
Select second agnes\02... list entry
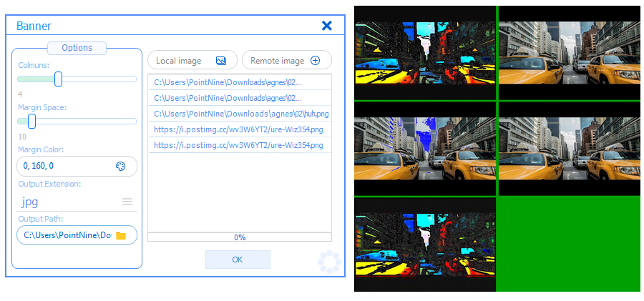(240, 98)
